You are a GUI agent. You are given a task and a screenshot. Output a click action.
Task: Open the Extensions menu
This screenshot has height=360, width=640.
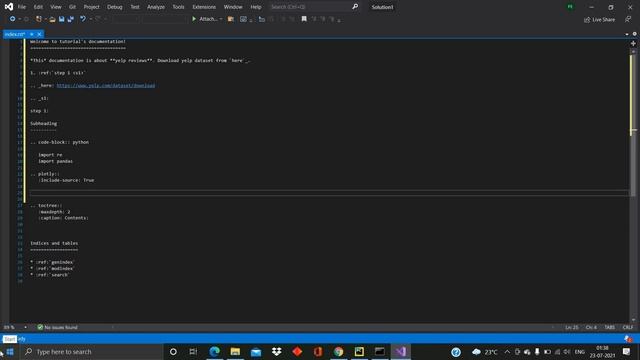click(x=204, y=7)
